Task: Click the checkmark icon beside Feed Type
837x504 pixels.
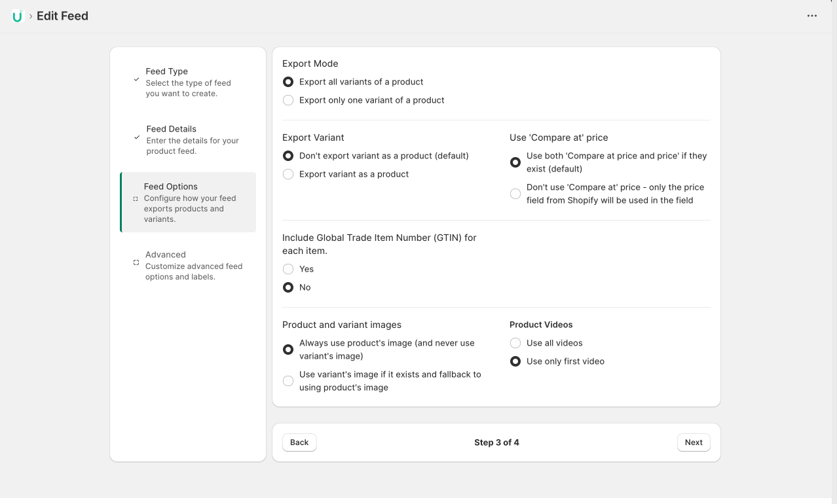Action: [137, 80]
